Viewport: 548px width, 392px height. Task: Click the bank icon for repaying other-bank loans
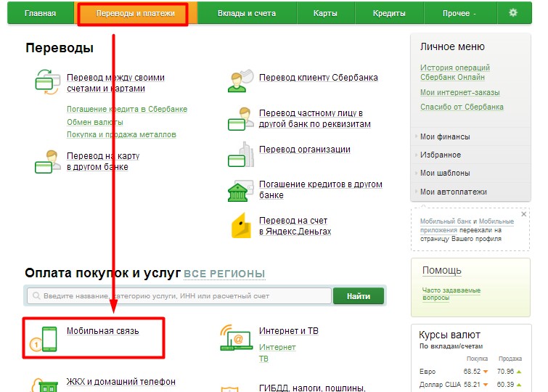(240, 191)
